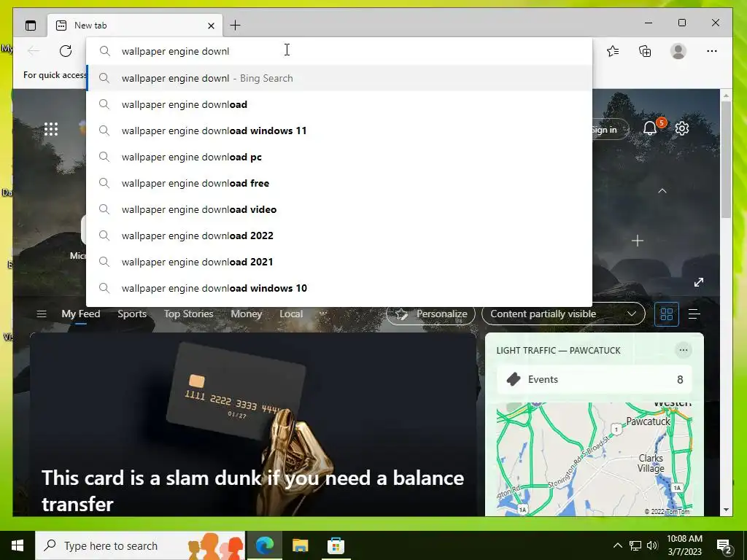Open the Action Center notifications
Viewport: 747px width, 560px height.
click(724, 546)
